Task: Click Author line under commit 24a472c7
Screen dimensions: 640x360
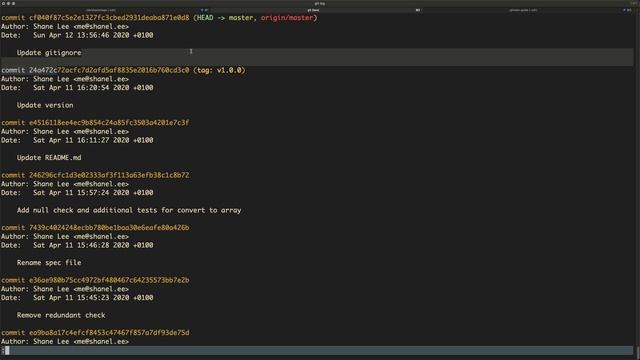Action: [x=65, y=79]
